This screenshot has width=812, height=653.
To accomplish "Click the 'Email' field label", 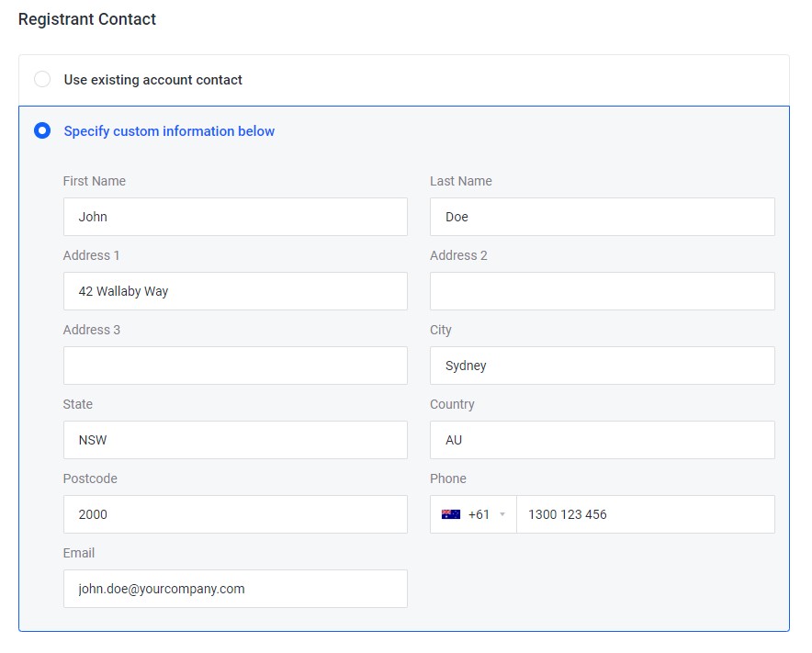I will click(78, 553).
